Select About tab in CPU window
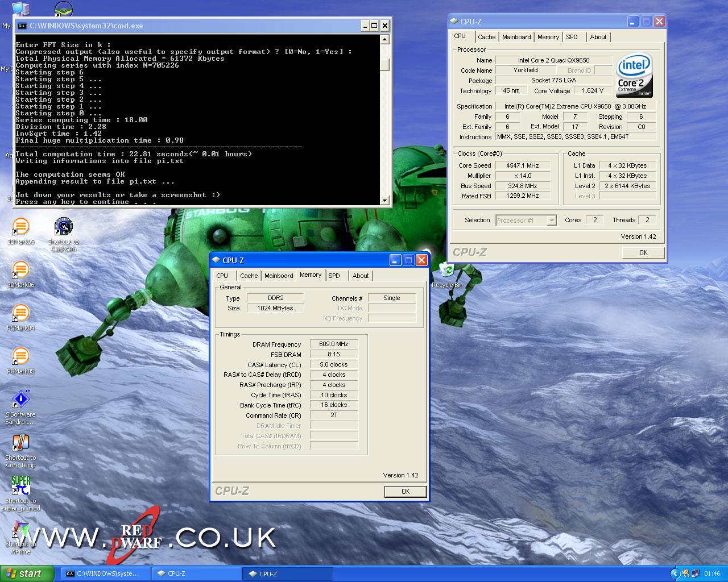This screenshot has height=582, width=728. (598, 37)
